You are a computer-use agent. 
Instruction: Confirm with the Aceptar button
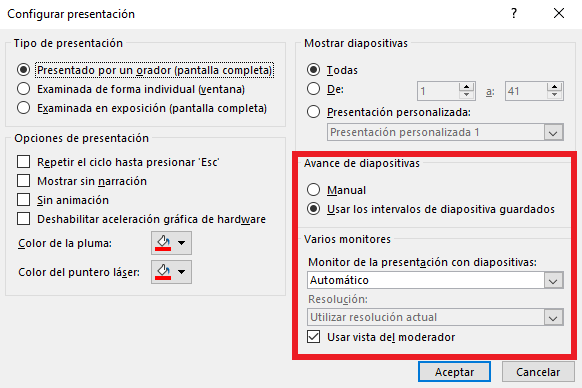(454, 372)
